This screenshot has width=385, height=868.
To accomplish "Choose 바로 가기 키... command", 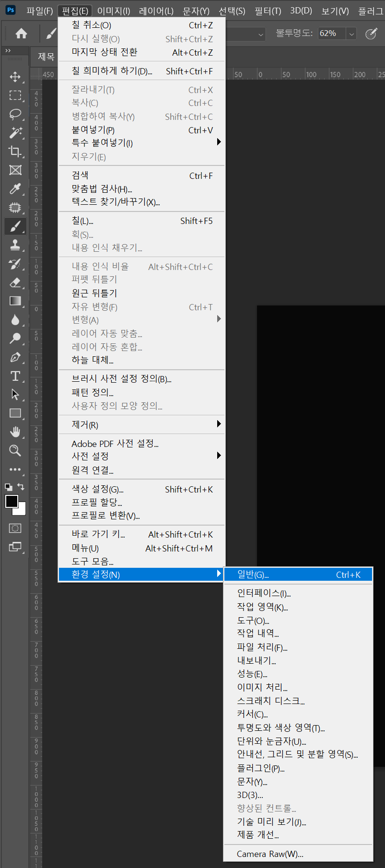I will [x=141, y=534].
